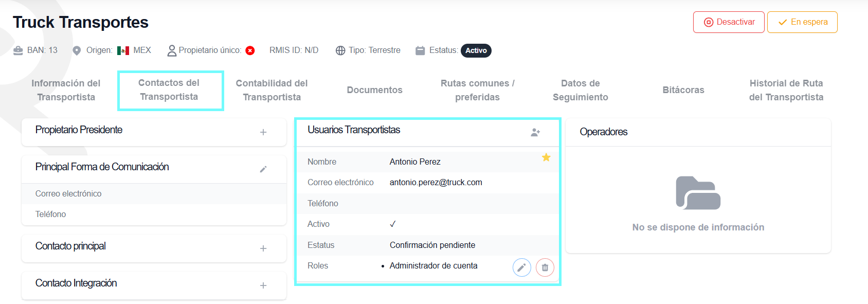Click the Operadores panel heading

tap(604, 132)
